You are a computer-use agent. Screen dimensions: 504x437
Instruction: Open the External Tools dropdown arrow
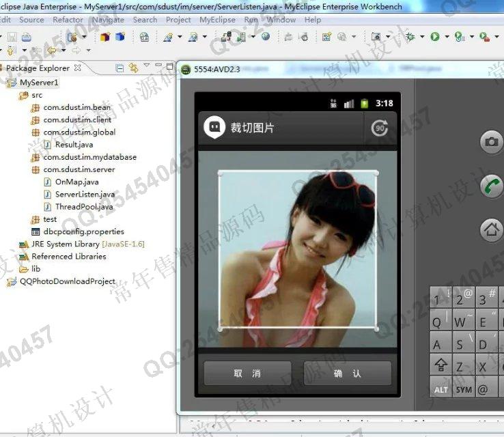(x=496, y=37)
